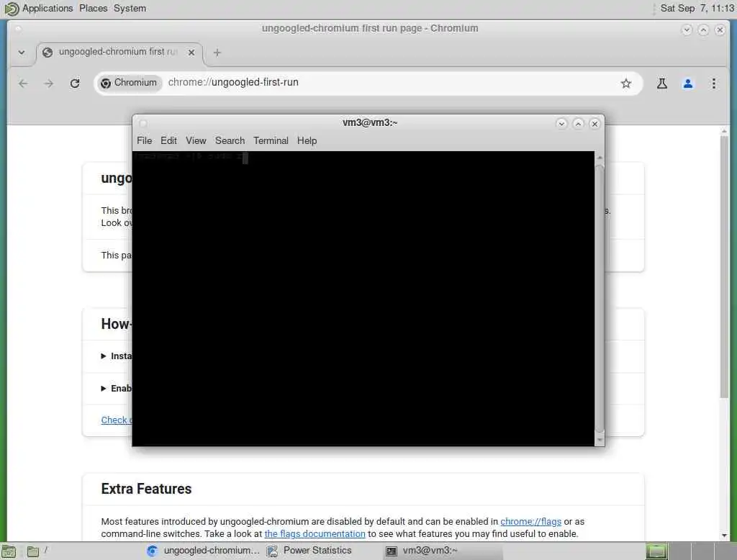The height and width of the screenshot is (560, 737).
Task: Maximize the Chromium window
Action: point(703,30)
